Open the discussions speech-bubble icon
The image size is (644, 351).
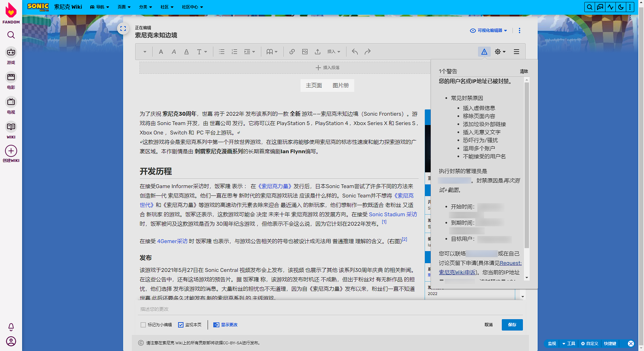coord(600,7)
